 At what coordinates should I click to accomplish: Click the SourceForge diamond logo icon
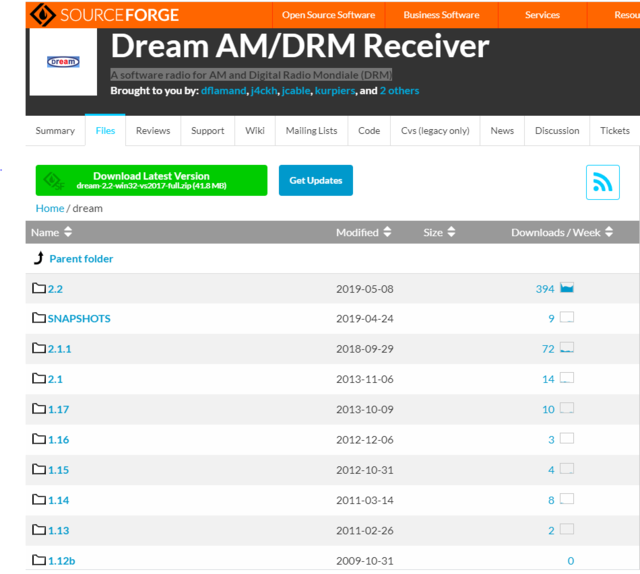[x=43, y=15]
